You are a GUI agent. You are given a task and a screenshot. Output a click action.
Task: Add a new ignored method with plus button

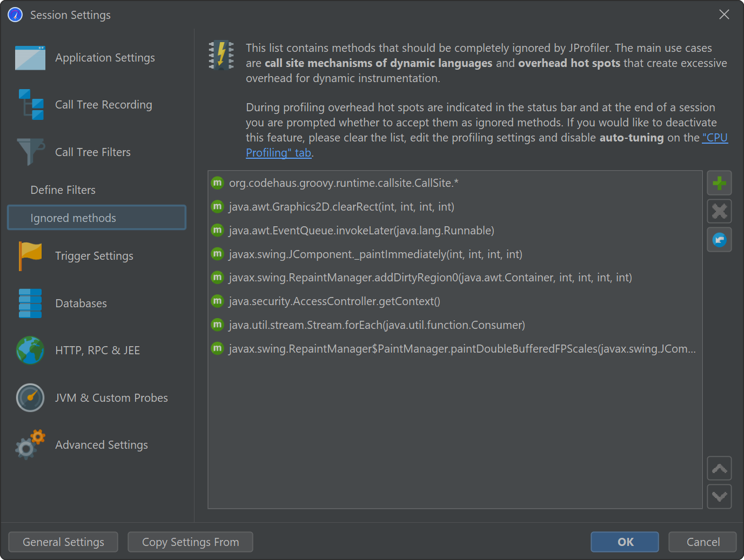point(719,183)
